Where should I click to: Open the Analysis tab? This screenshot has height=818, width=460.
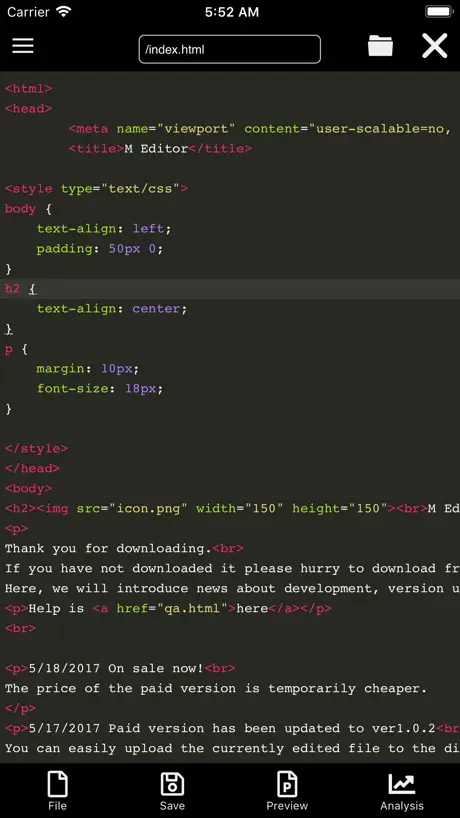(x=402, y=791)
